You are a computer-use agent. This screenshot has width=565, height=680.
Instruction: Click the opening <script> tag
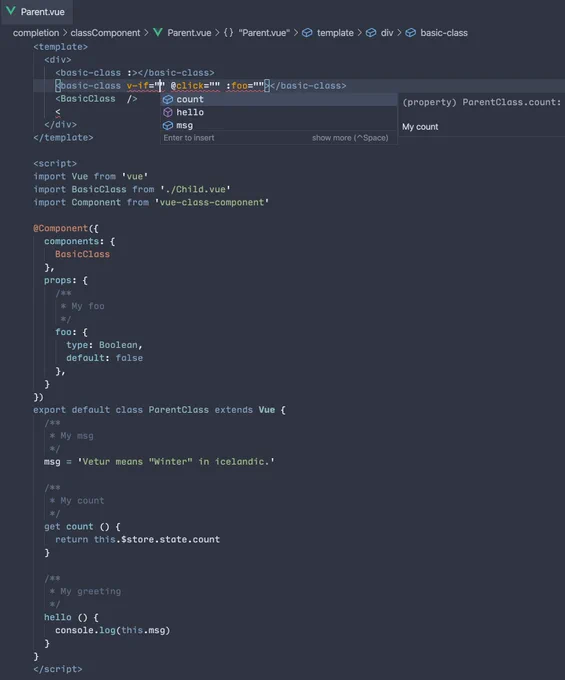pos(55,163)
